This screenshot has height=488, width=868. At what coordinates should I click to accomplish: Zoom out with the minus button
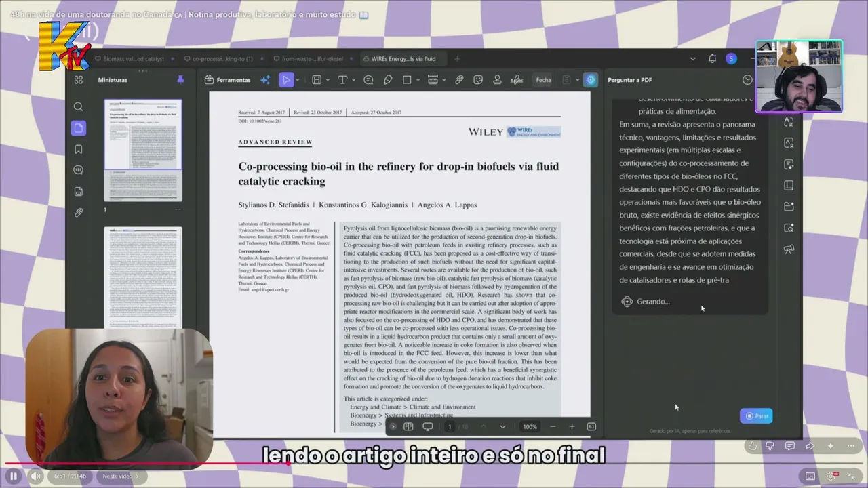(x=553, y=427)
